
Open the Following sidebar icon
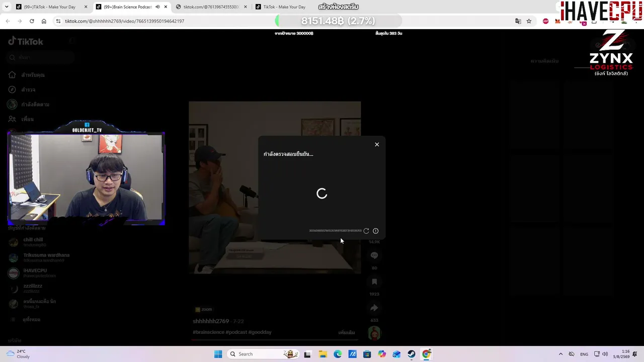(x=12, y=104)
